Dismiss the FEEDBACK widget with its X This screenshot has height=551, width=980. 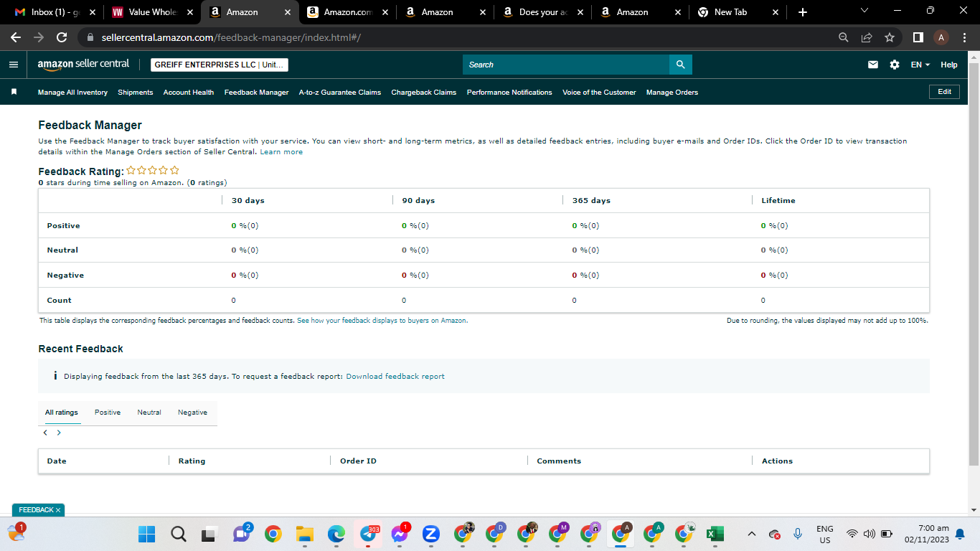click(x=58, y=510)
